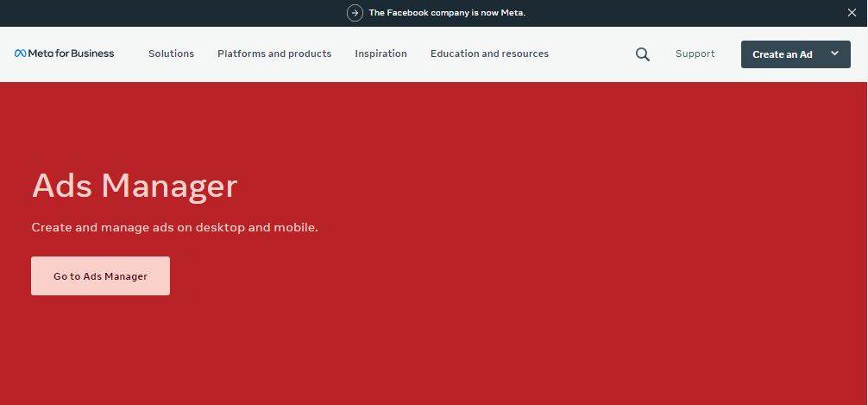The height and width of the screenshot is (405, 868).
Task: Expand the Create an Ad dropdown arrow
Action: point(835,54)
